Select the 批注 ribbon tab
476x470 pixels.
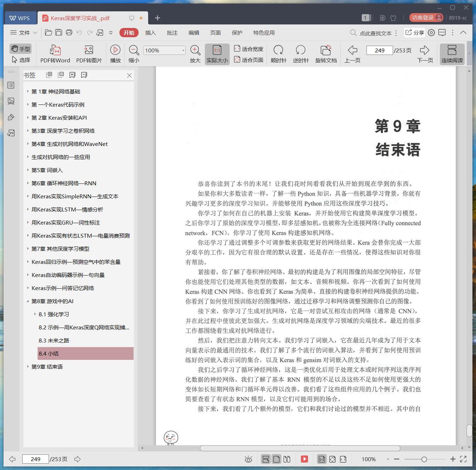172,33
